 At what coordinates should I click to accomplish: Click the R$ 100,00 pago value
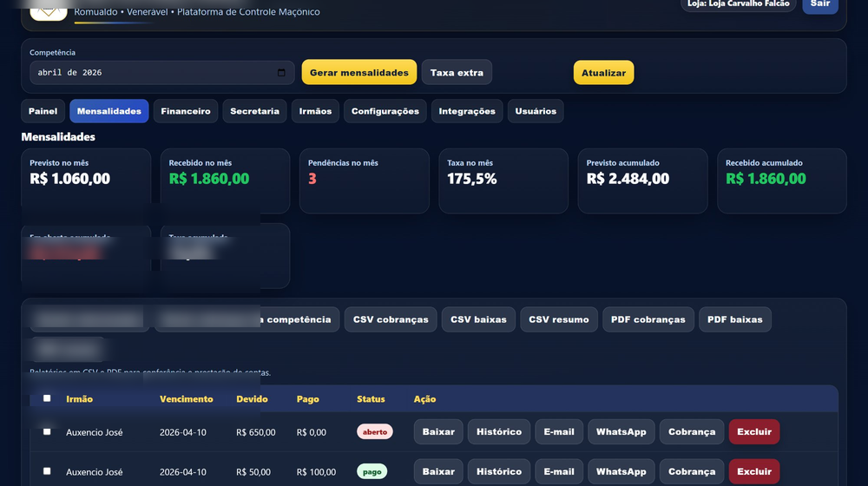[x=316, y=472]
